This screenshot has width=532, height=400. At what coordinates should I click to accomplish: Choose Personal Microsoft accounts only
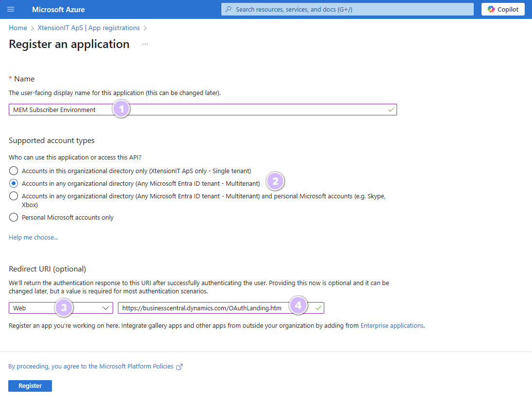14,217
